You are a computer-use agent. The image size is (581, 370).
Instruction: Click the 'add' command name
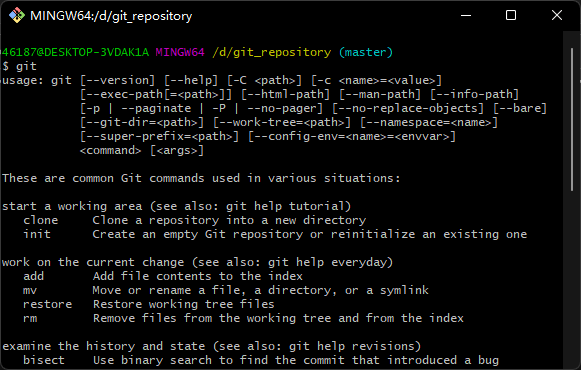[33, 276]
